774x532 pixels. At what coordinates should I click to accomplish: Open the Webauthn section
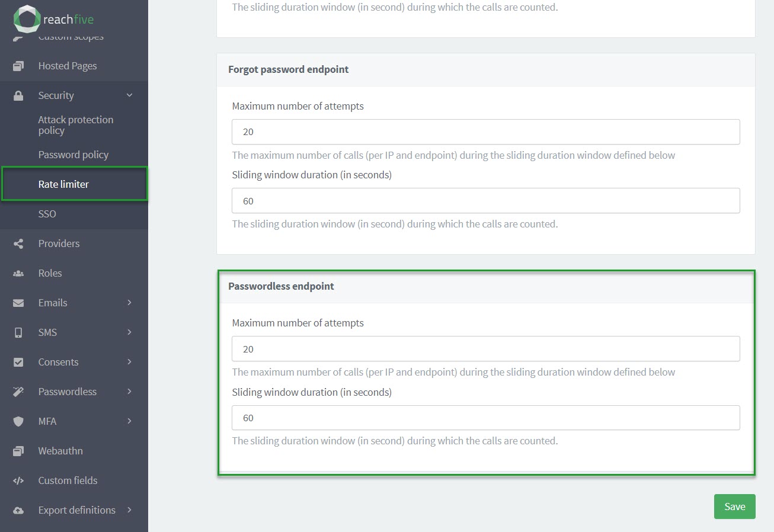[60, 451]
